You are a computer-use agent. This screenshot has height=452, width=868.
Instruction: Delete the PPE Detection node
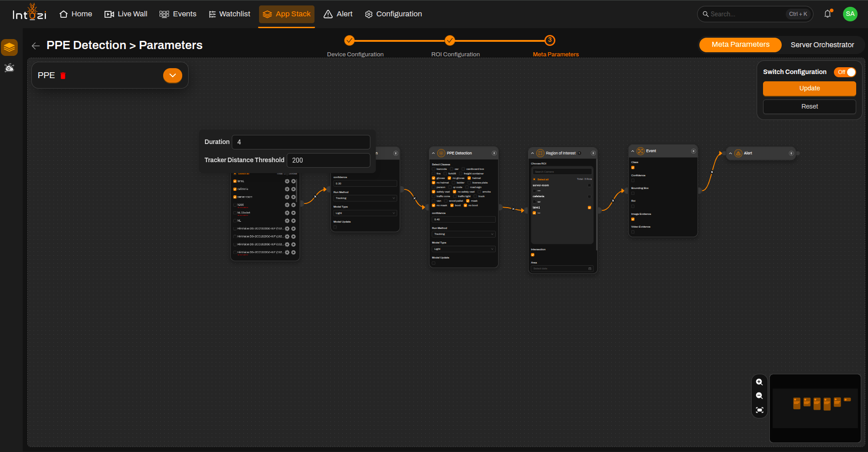pos(494,153)
